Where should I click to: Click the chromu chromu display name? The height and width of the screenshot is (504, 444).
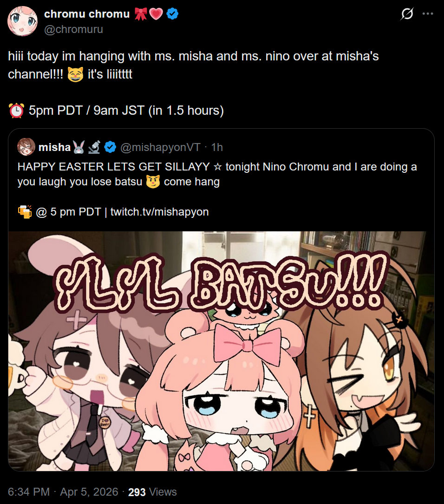pos(87,14)
